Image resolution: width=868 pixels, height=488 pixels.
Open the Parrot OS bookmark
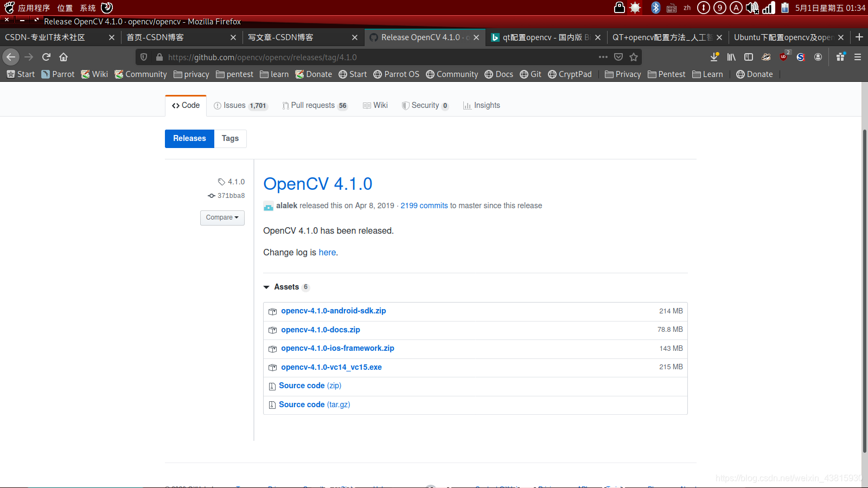[x=396, y=74]
